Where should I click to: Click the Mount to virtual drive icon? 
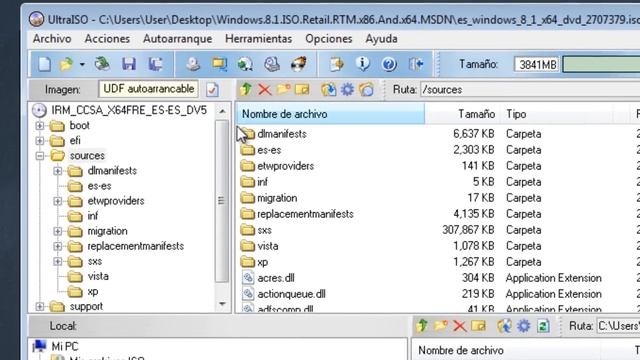[x=271, y=64]
